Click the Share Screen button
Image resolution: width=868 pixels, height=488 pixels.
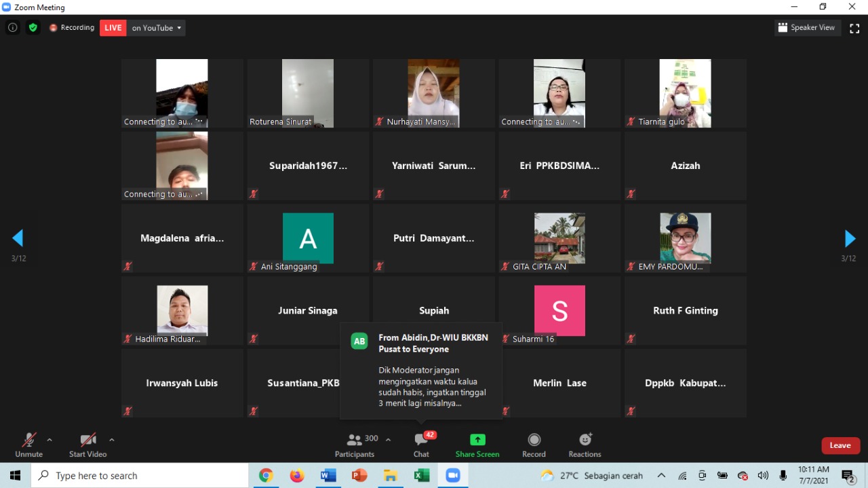tap(477, 445)
